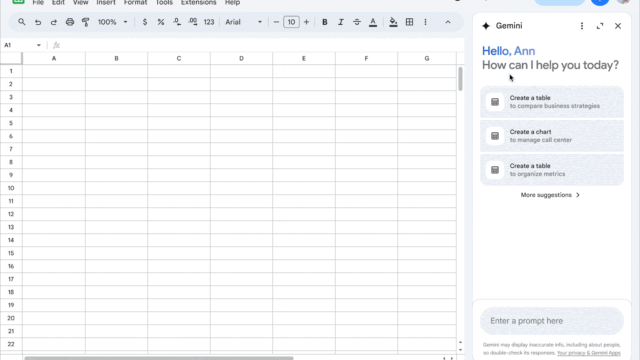640x360 pixels.
Task: Open the fill color bucket picker
Action: (393, 22)
